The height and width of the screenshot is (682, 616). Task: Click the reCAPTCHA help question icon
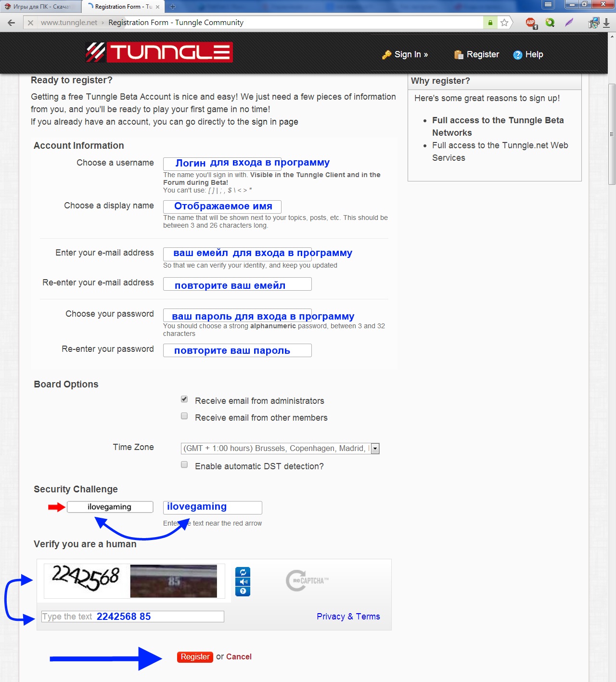pos(243,591)
